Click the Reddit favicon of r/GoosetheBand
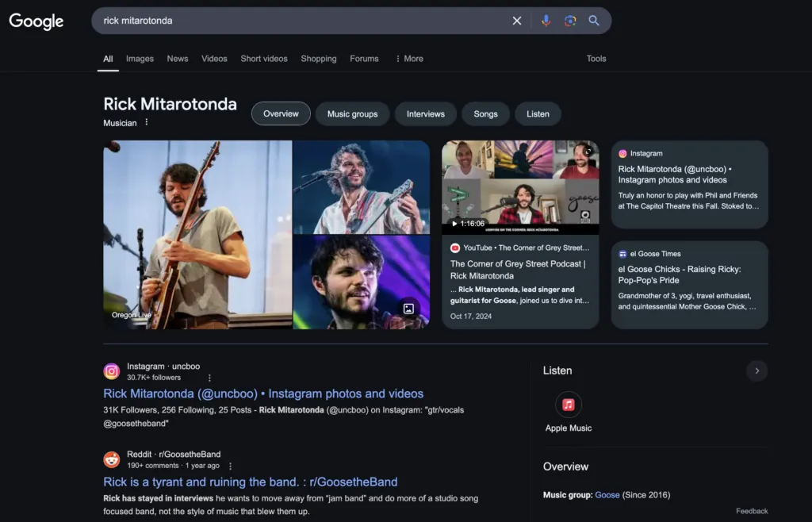Image resolution: width=812 pixels, height=522 pixels. pyautogui.click(x=111, y=459)
